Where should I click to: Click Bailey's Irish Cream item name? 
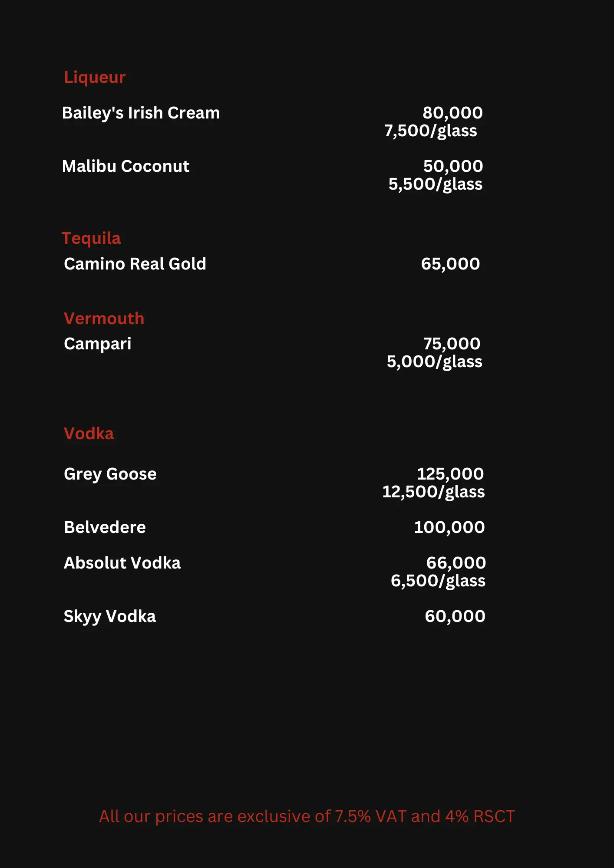(141, 113)
